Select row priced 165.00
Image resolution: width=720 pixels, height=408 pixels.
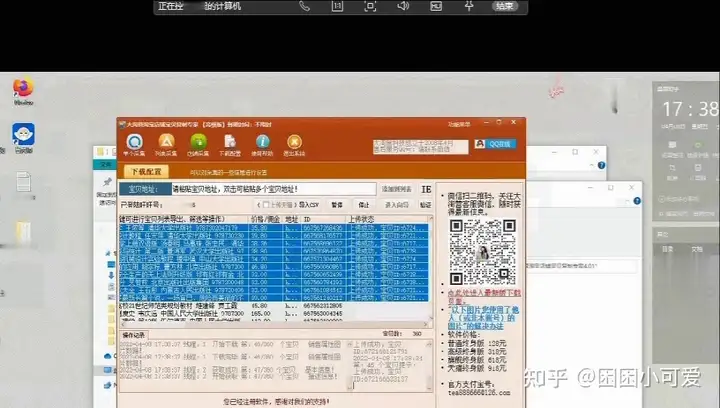(274, 313)
